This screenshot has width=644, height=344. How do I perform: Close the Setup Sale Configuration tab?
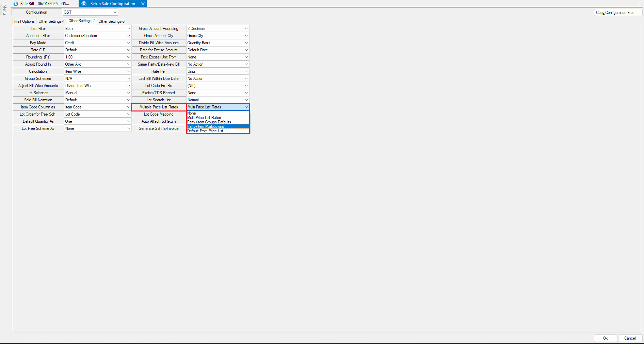click(143, 4)
